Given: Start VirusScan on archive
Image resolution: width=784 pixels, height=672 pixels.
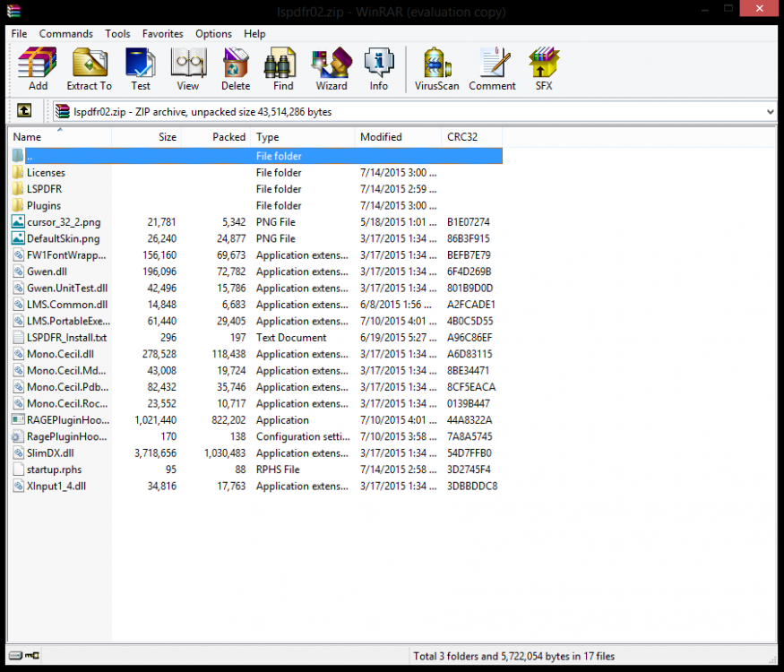Looking at the screenshot, I should click(x=436, y=68).
